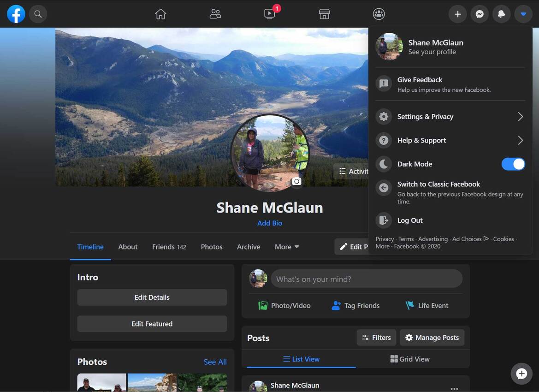Open the posts Filters button
The image size is (539, 392).
pos(376,338)
